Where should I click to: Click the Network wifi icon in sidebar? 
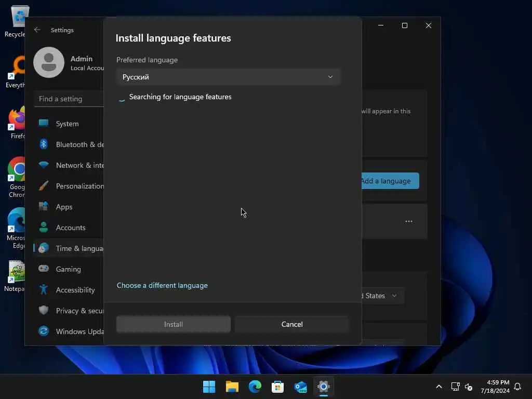pos(44,165)
